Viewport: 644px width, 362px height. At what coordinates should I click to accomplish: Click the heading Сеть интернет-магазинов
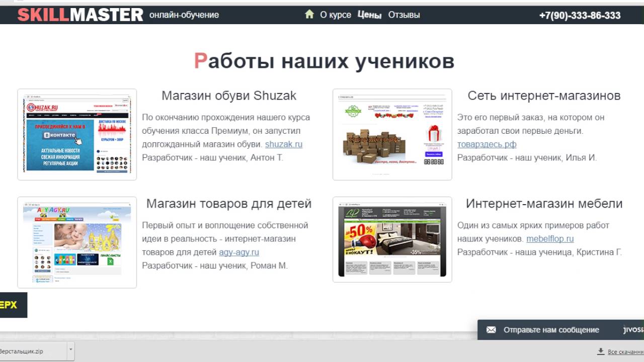coord(544,96)
